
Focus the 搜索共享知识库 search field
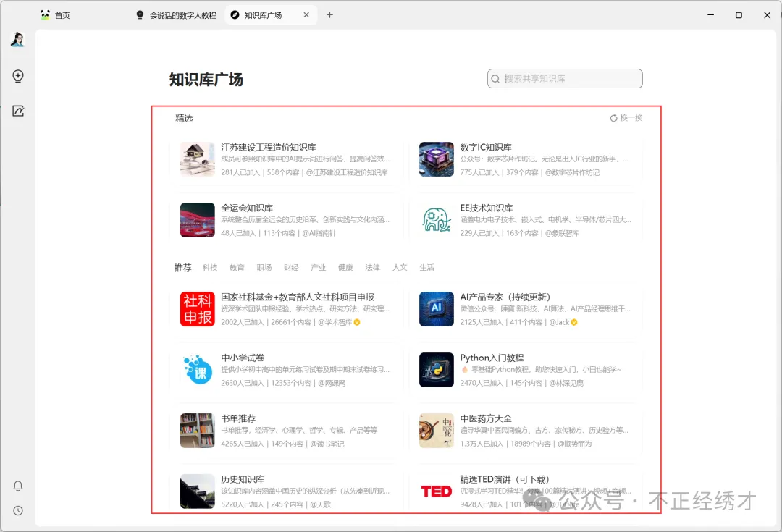point(565,79)
